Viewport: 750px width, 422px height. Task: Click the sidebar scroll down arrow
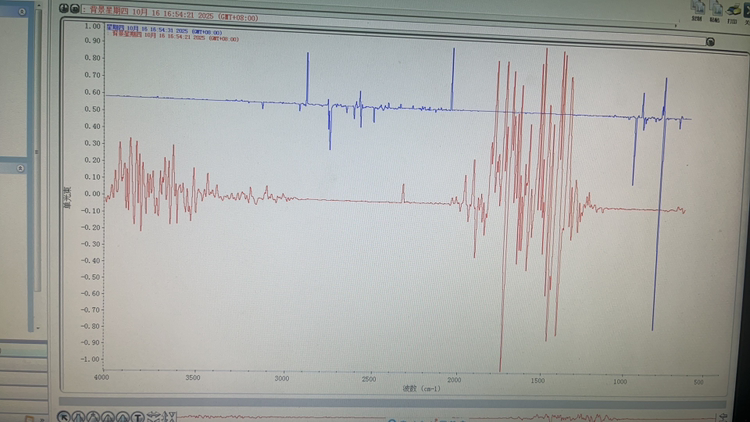click(x=38, y=328)
